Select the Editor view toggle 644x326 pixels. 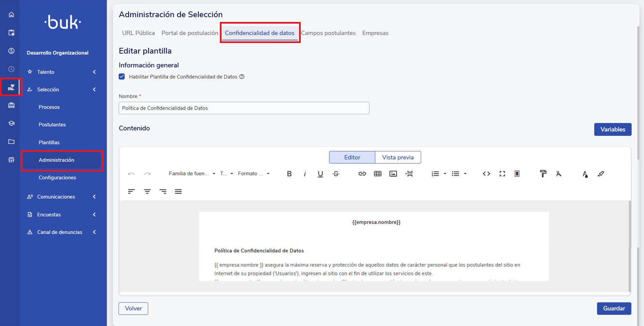(x=352, y=157)
